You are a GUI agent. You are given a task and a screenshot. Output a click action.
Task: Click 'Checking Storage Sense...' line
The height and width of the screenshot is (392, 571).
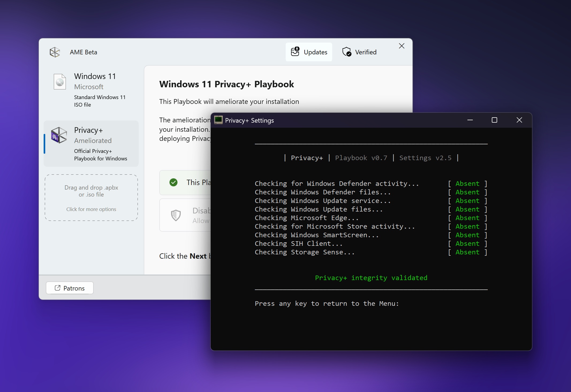pyautogui.click(x=305, y=252)
